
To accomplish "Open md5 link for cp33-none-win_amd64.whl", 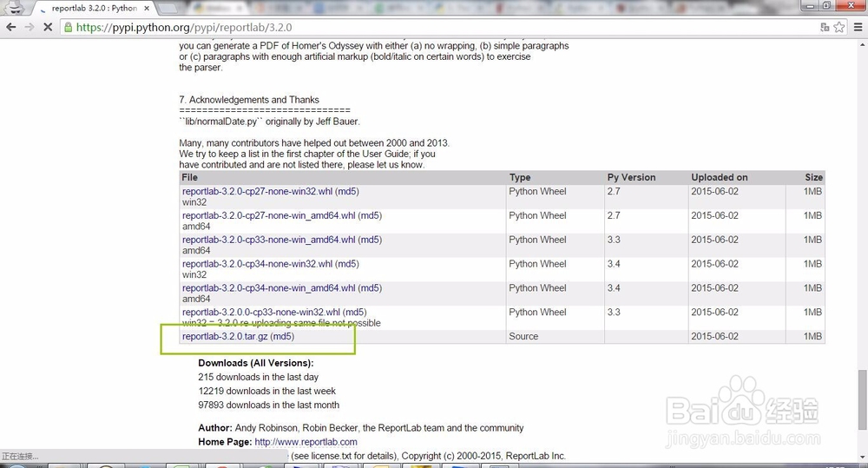I will click(x=370, y=240).
